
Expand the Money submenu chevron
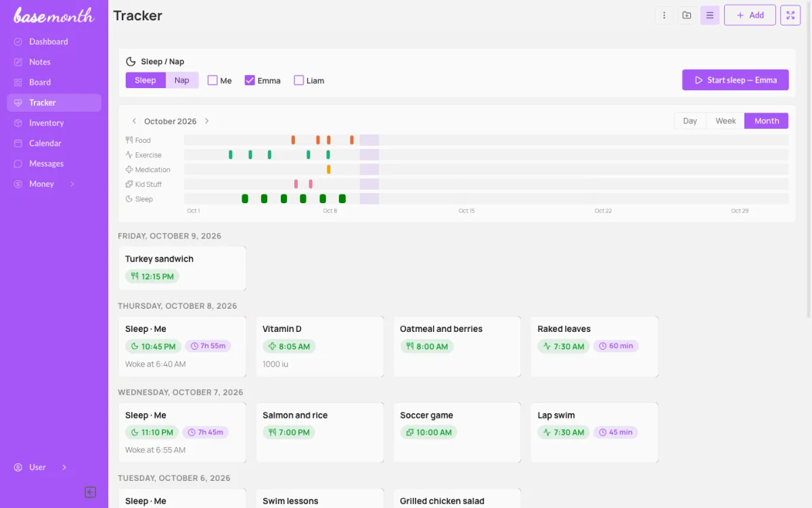coord(72,184)
